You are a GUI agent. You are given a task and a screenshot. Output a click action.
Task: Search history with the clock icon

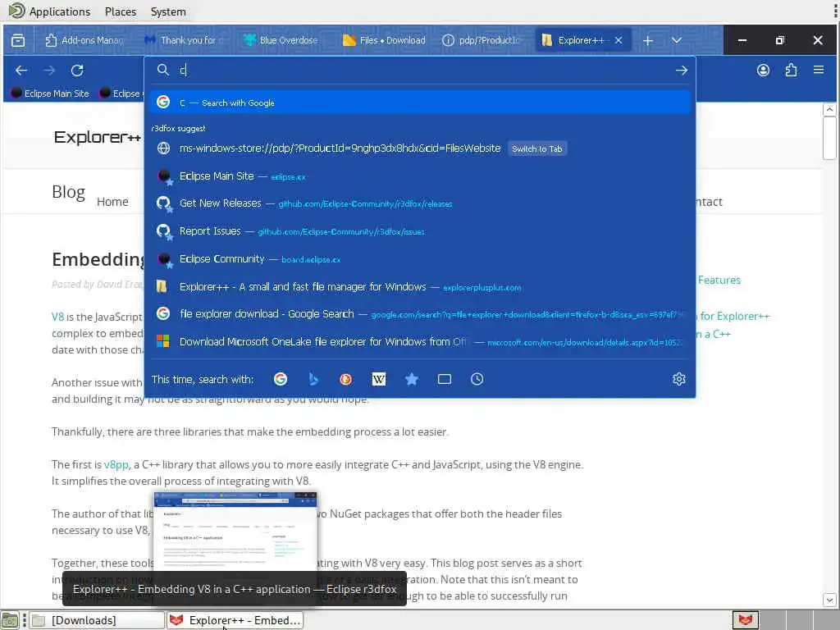(x=477, y=379)
